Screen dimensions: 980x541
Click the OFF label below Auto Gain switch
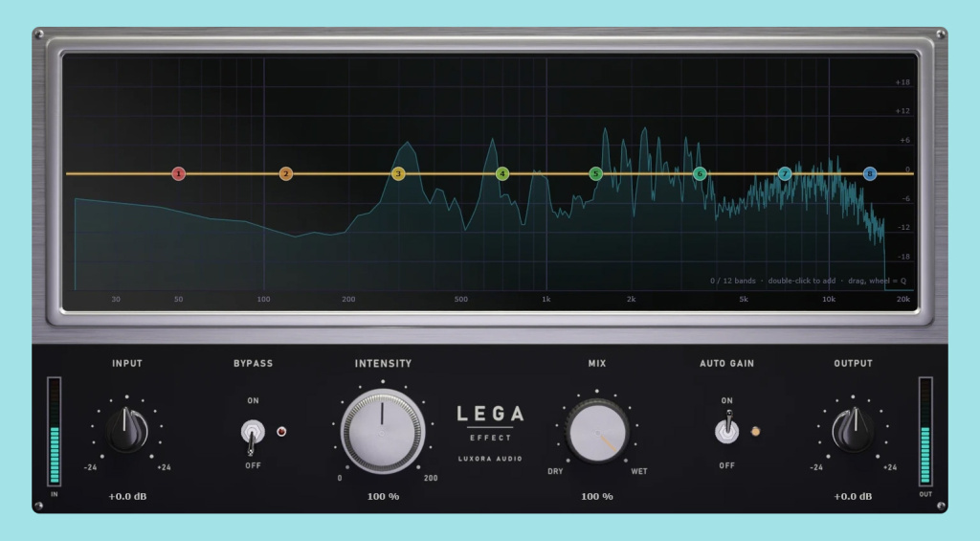[727, 466]
